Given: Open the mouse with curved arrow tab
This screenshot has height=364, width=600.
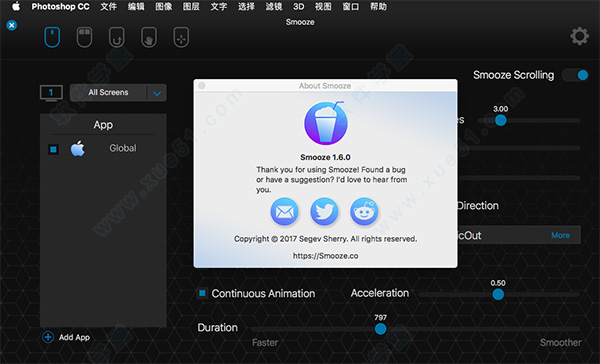Looking at the screenshot, I should click(116, 37).
